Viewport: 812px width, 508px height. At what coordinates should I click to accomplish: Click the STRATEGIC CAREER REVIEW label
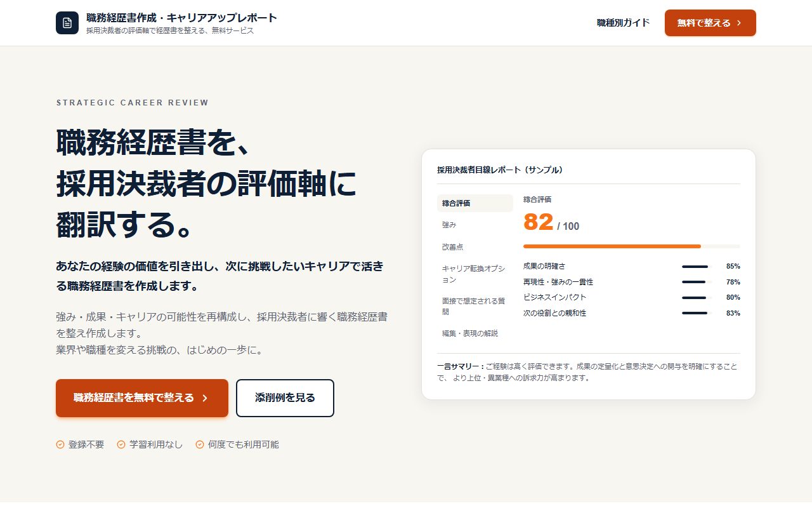click(133, 103)
